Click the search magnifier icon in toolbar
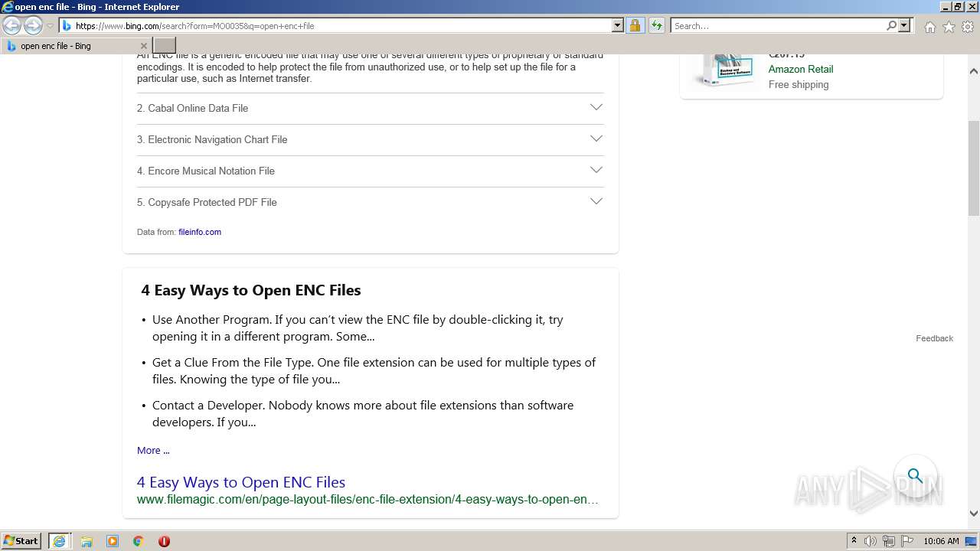Screen dimensions: 980x551 (x=891, y=25)
